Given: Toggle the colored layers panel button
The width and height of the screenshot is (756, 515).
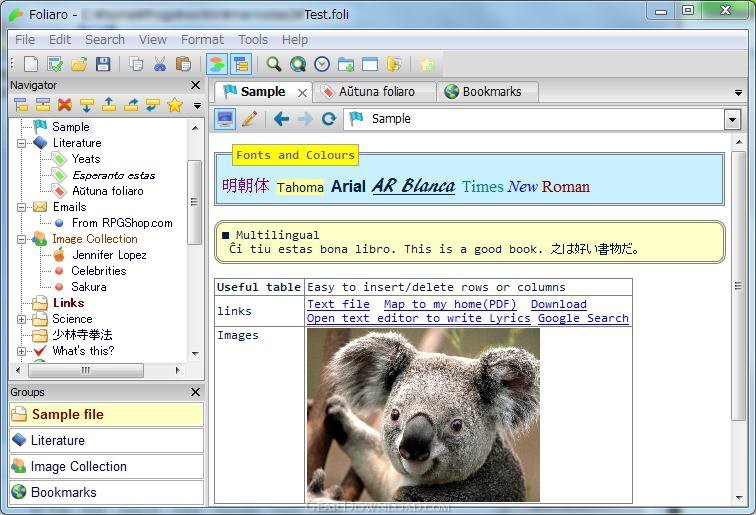Looking at the screenshot, I should [218, 65].
